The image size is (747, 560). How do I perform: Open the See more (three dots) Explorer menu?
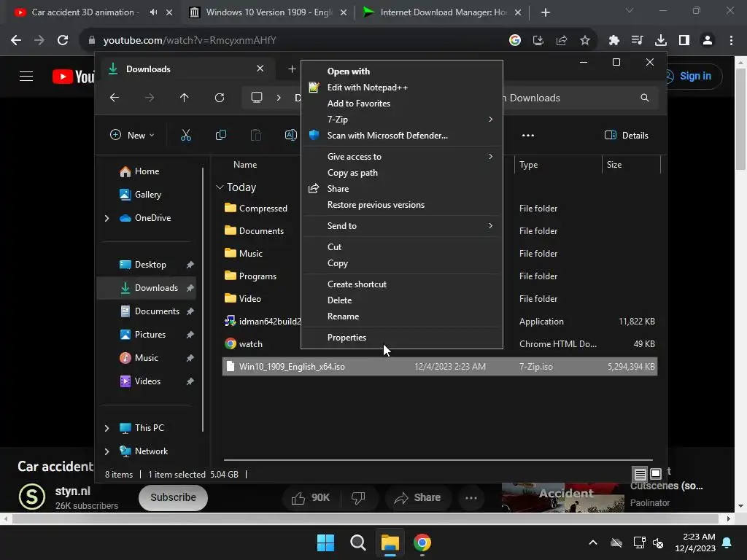pyautogui.click(x=528, y=135)
